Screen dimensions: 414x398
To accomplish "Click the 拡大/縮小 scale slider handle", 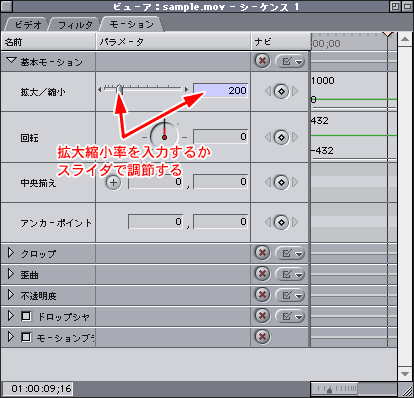I will point(119,90).
